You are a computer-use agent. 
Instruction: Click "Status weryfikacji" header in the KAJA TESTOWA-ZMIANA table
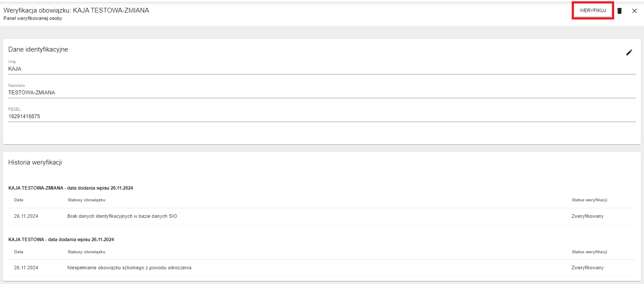point(589,200)
